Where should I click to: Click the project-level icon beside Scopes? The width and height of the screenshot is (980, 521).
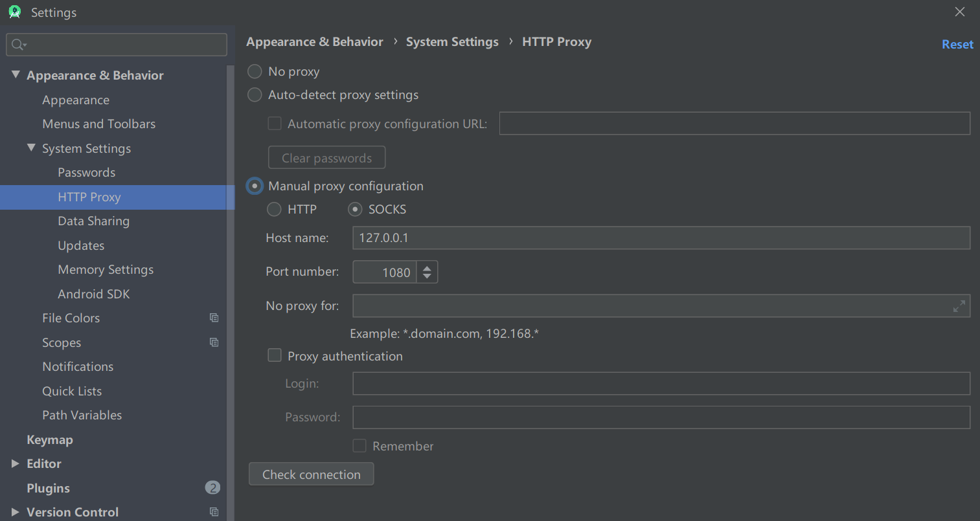click(x=214, y=342)
